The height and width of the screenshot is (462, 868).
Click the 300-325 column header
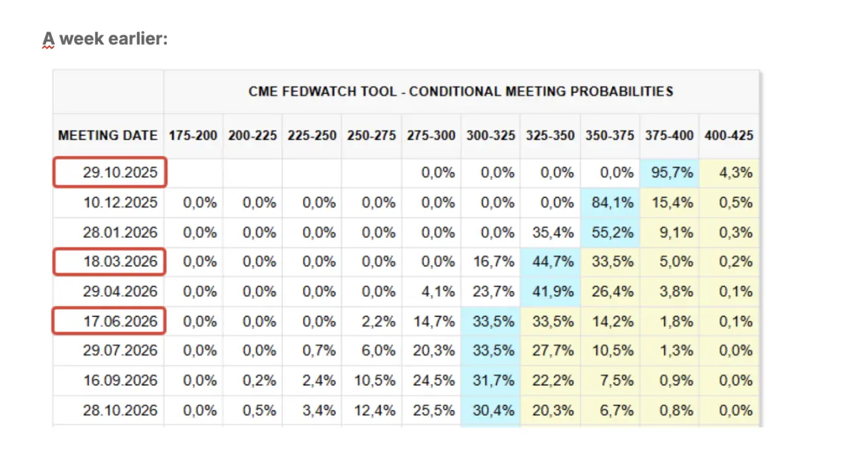pyautogui.click(x=491, y=135)
